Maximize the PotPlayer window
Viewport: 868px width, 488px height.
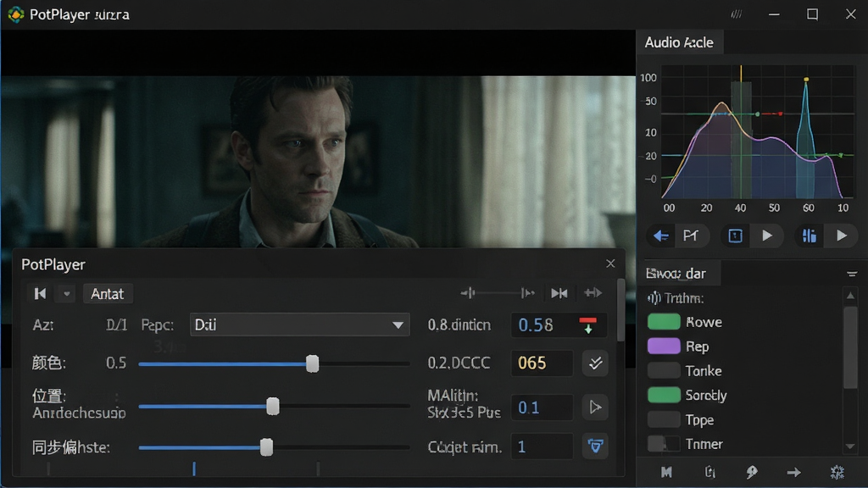point(812,14)
